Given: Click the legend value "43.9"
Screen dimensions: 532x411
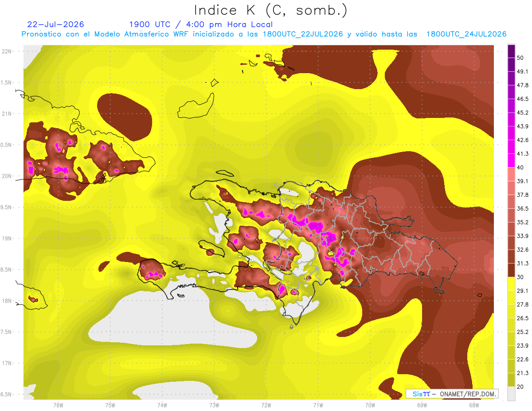Looking at the screenshot, I should pos(523,126).
